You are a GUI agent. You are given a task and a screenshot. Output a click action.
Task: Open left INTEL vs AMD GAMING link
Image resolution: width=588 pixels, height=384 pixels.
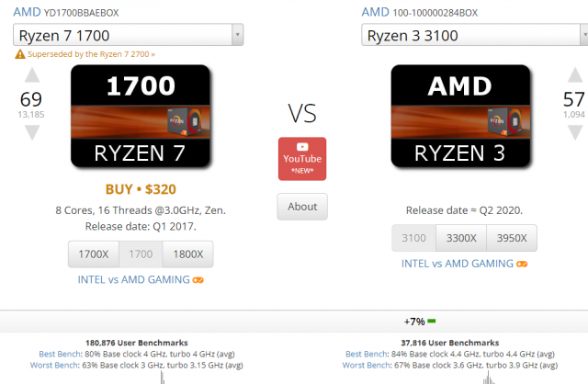pyautogui.click(x=132, y=279)
